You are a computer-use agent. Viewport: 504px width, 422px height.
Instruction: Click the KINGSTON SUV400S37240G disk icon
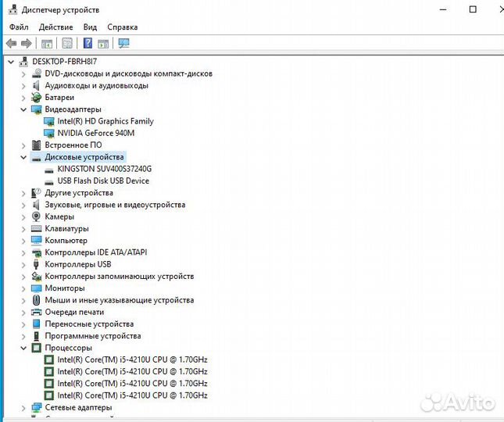click(x=49, y=170)
